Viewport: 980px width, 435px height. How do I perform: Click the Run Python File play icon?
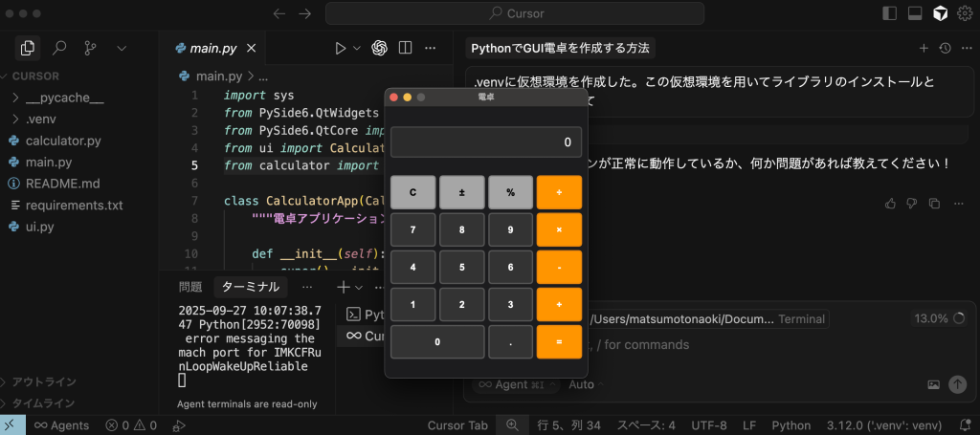[340, 48]
